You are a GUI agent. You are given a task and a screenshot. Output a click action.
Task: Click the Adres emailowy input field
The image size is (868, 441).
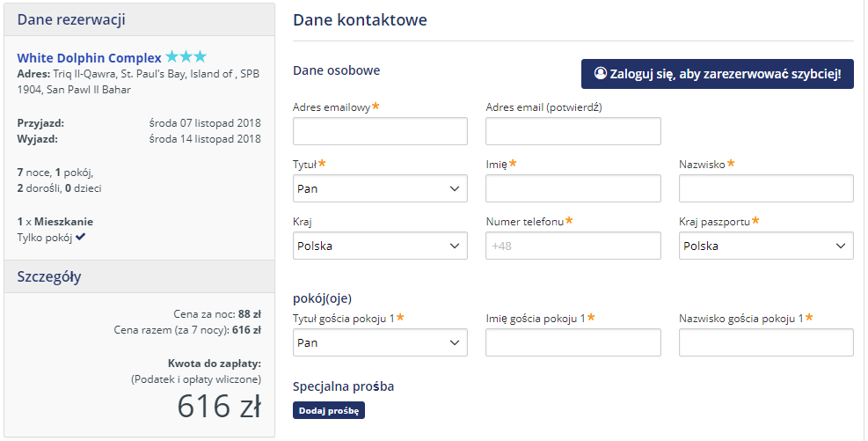point(380,131)
